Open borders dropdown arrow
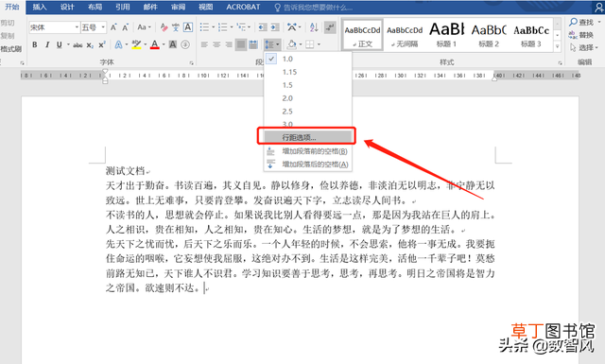 click(x=319, y=44)
